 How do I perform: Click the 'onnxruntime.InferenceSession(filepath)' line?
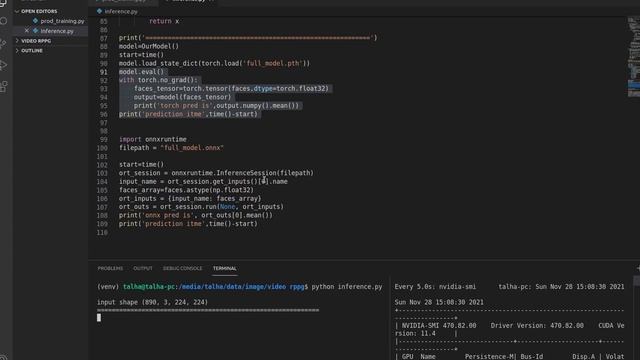(x=216, y=173)
